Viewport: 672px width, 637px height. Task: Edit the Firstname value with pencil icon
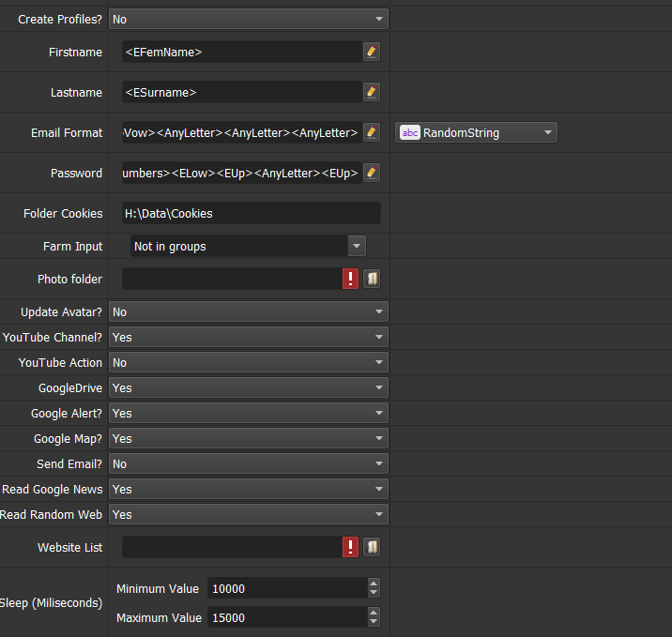[372, 52]
